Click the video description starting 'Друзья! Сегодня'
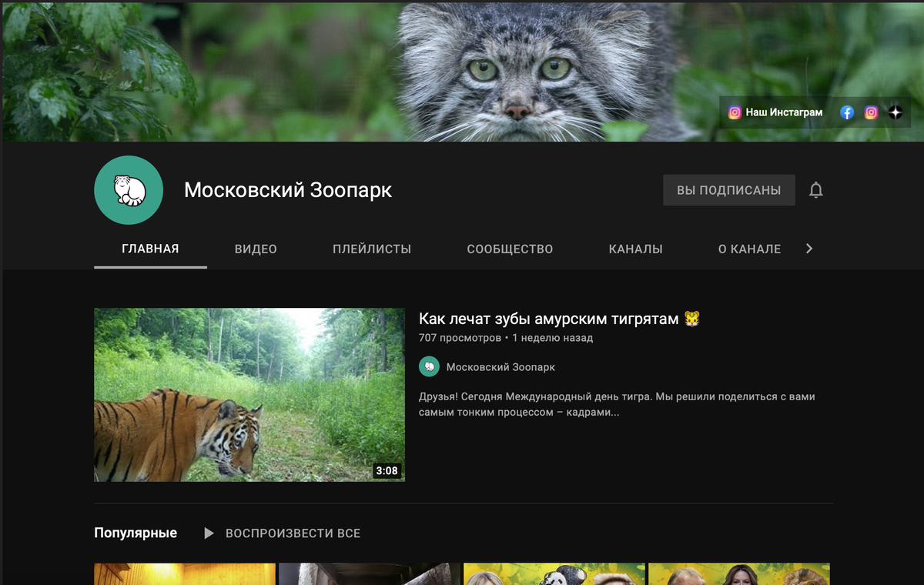 [617, 405]
